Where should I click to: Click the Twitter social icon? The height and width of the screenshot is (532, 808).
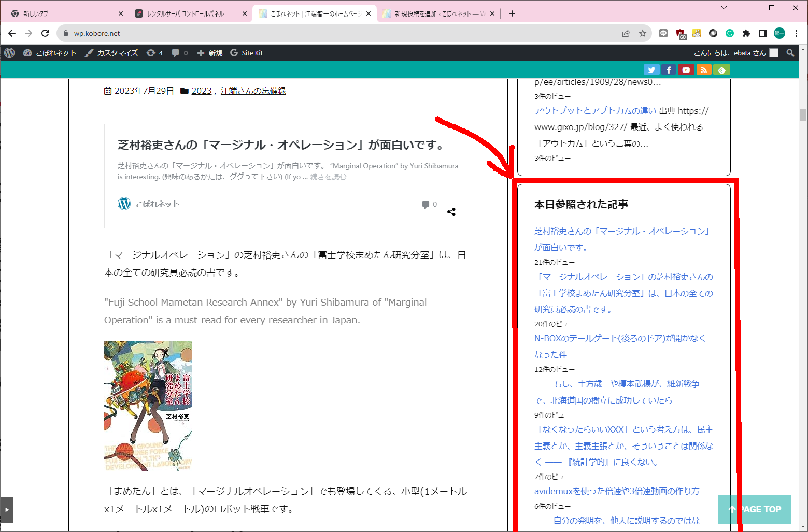point(651,70)
